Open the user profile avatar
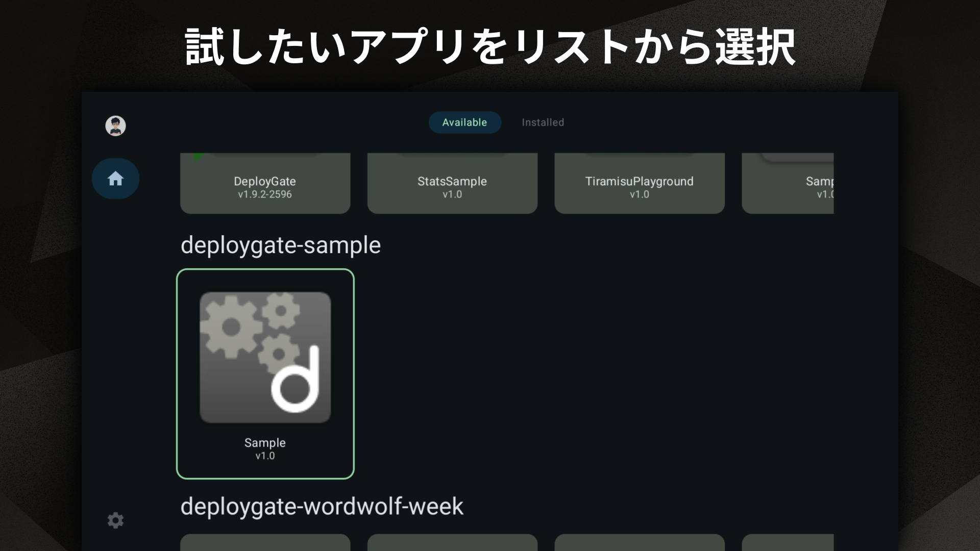980x551 pixels. 115,126
